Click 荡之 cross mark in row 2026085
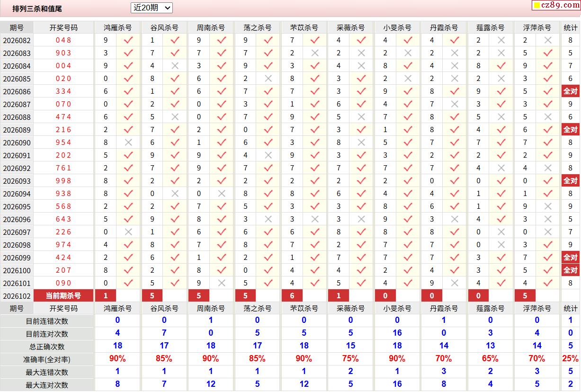 tap(268, 79)
